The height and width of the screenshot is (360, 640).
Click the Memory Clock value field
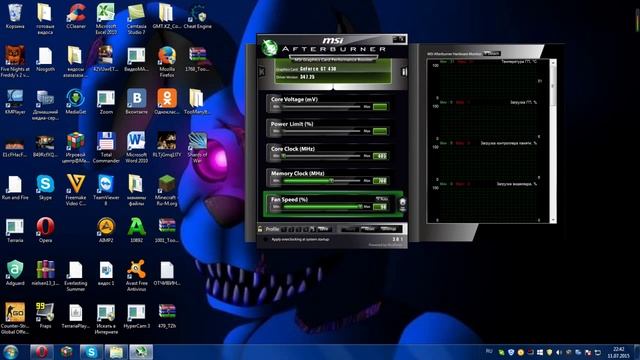pyautogui.click(x=380, y=180)
